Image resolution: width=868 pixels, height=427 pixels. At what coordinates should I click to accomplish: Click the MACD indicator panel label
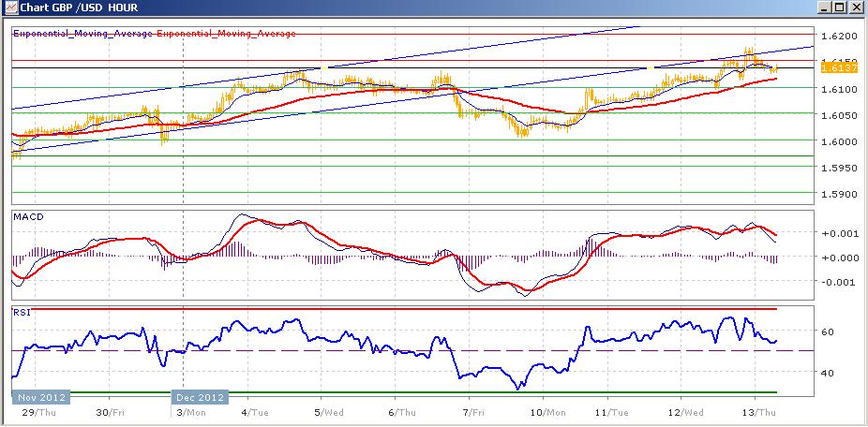pyautogui.click(x=25, y=216)
